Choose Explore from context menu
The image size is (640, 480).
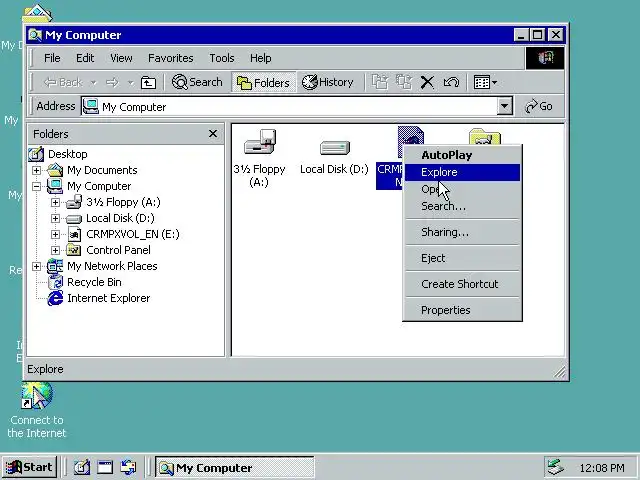[462, 172]
